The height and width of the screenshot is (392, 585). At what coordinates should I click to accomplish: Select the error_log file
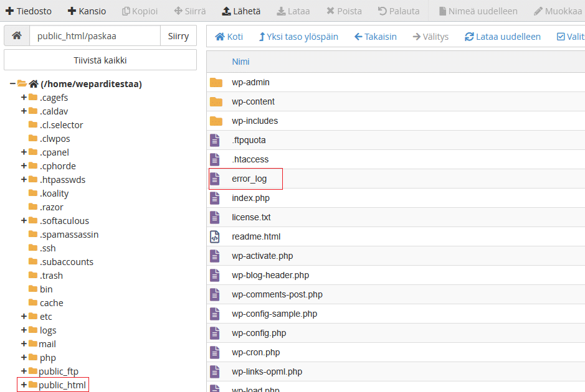pos(249,179)
